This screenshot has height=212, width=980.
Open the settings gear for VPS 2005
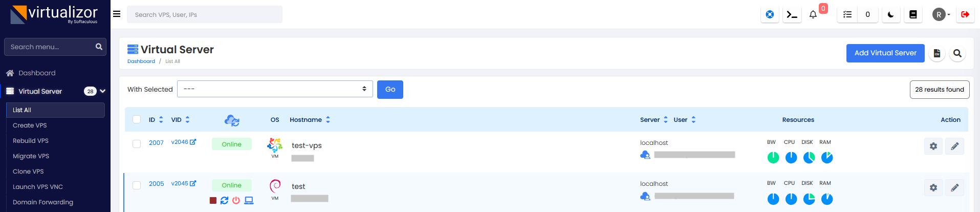[x=933, y=187]
